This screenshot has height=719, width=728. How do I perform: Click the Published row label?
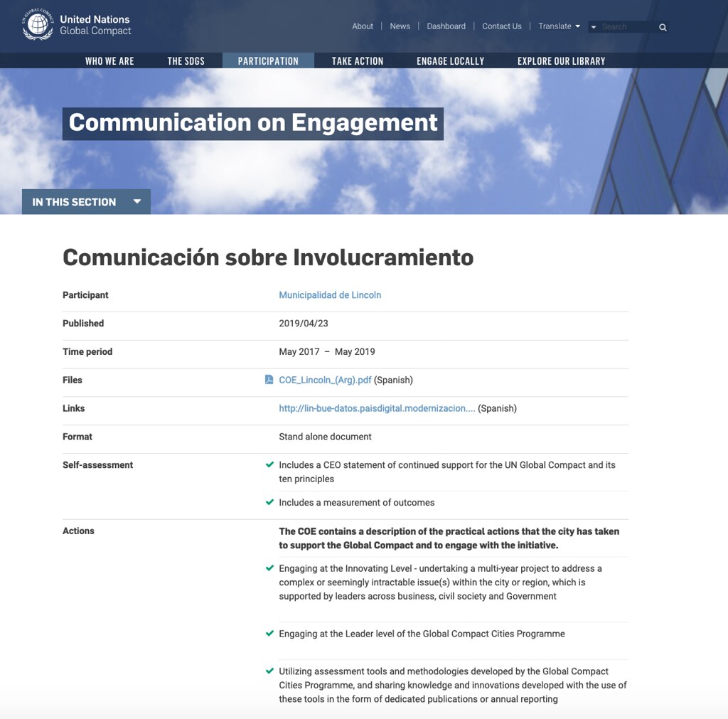coord(84,324)
